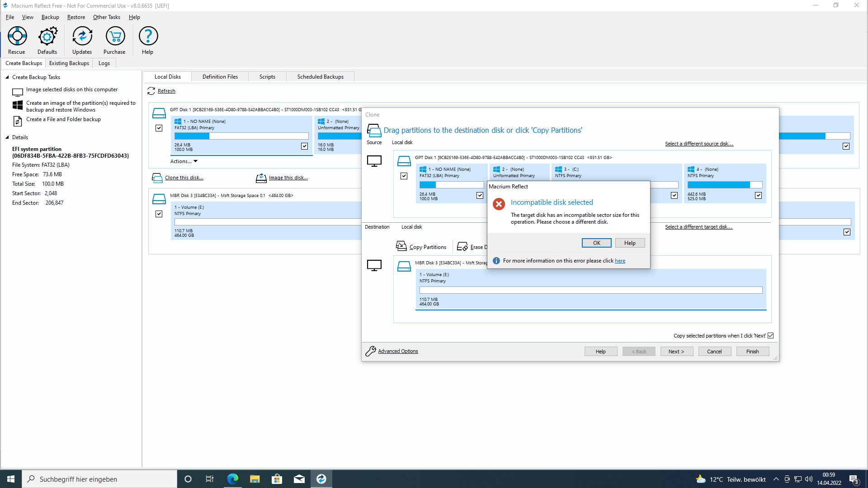868x488 pixels.
Task: Toggle the MBR Disk 3 checkbox in main list
Action: click(x=159, y=214)
